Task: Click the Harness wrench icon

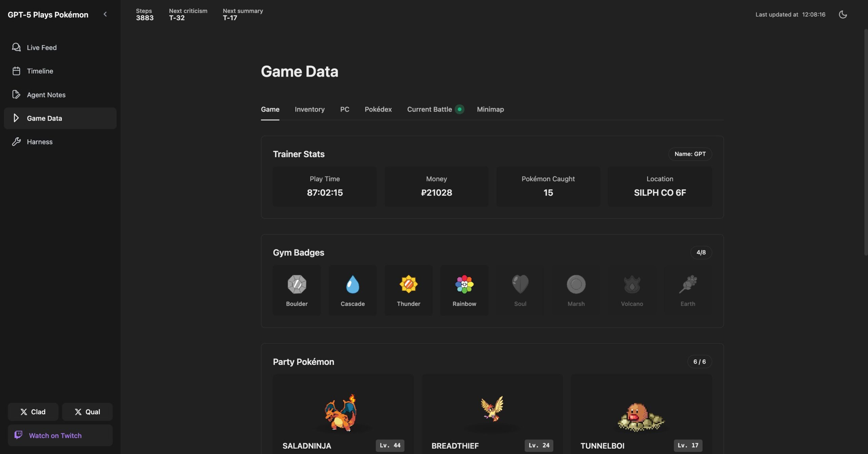Action: tap(16, 142)
